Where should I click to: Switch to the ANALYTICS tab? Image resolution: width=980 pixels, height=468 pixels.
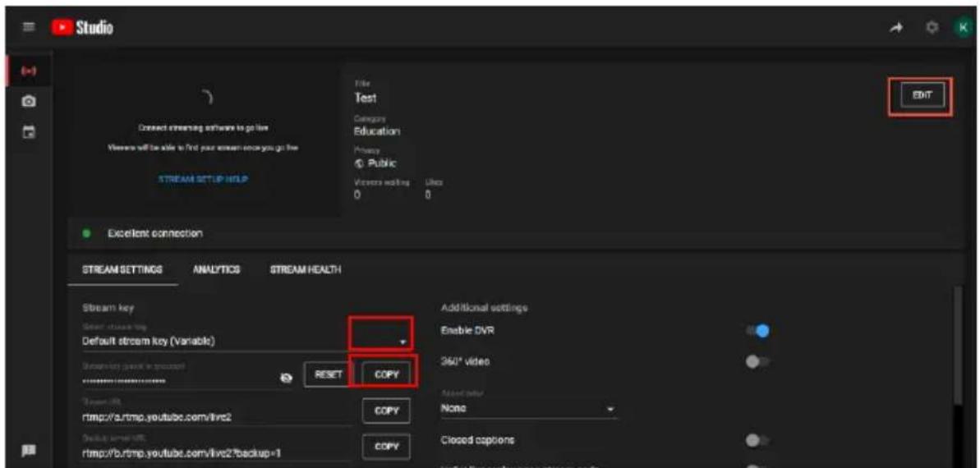[x=217, y=269]
